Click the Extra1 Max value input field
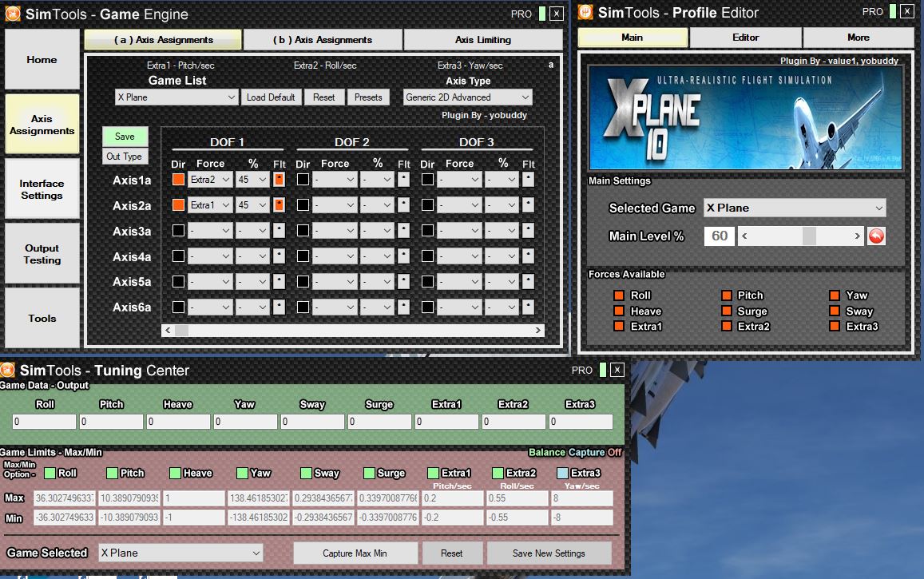 pyautogui.click(x=451, y=498)
